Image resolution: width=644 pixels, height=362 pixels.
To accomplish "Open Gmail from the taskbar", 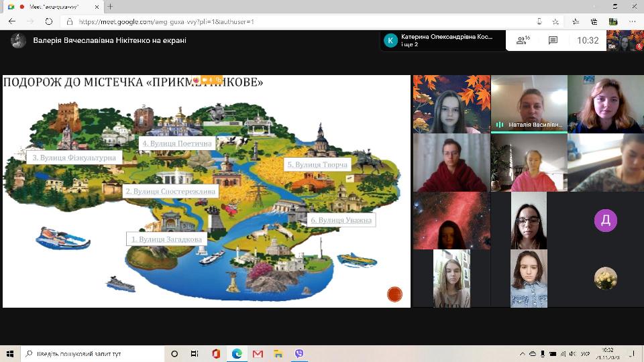I will point(258,353).
